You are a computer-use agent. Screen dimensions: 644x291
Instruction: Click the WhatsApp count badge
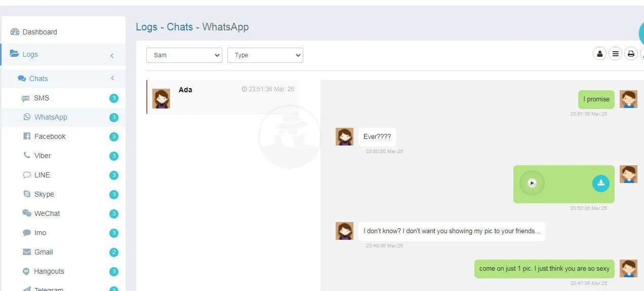point(114,118)
